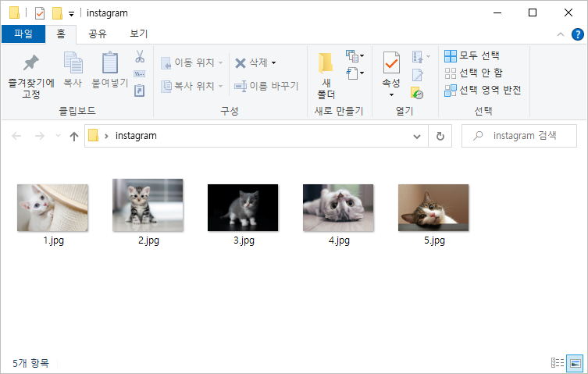
Task: Switch to the Home (홈) tab
Action: [x=61, y=34]
